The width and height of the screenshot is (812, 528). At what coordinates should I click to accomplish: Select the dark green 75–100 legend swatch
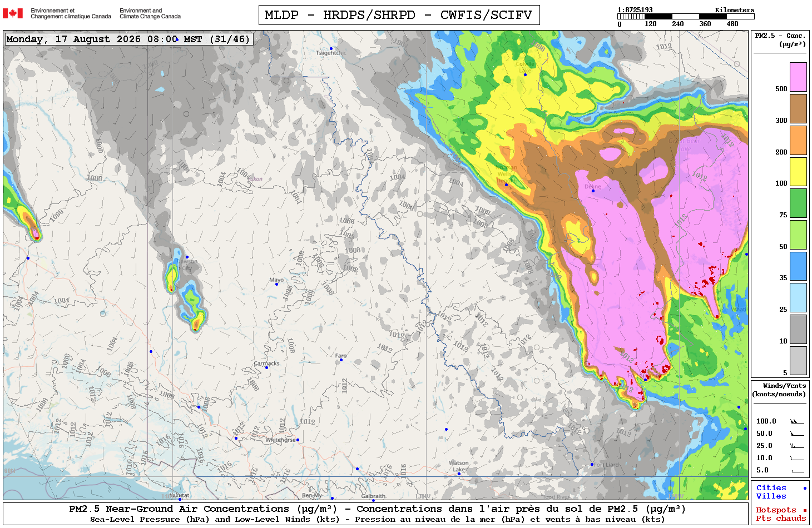[x=798, y=203]
